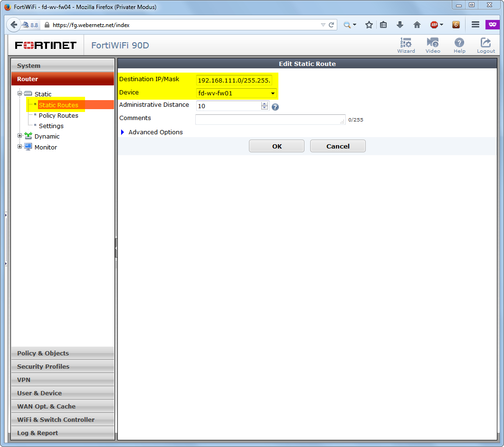Screen dimensions: 504x447
Task: Minimize the Firefox window
Action: pyautogui.click(x=459, y=5)
